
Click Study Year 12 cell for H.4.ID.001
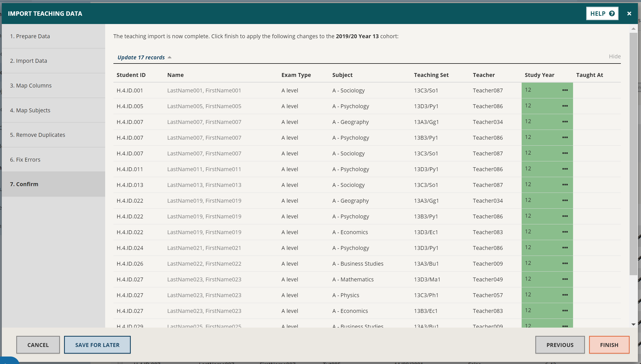click(x=547, y=90)
